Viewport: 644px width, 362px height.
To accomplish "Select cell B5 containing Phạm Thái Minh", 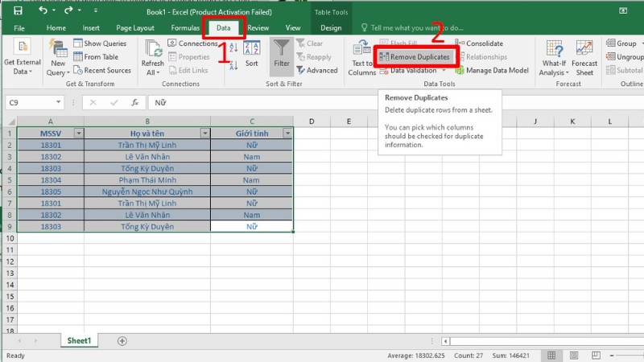I will point(147,181).
